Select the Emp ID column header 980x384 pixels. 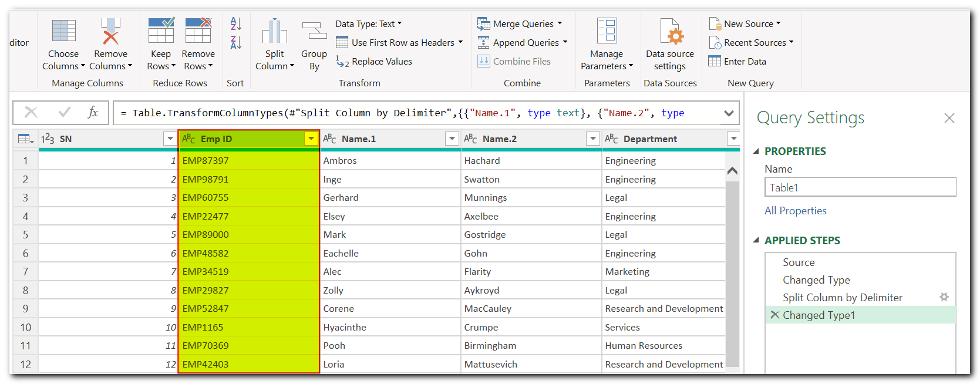tap(249, 139)
